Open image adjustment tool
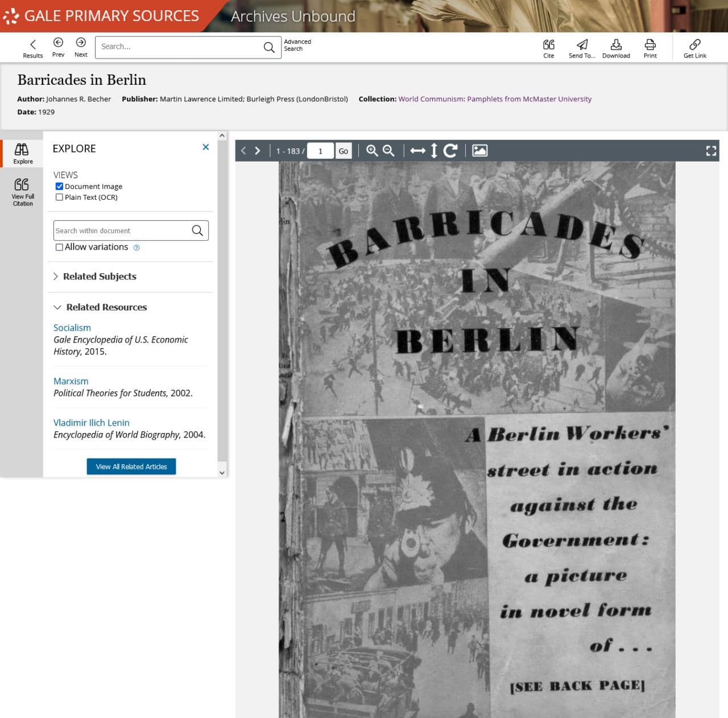Screen dimensions: 728x718 (x=480, y=150)
